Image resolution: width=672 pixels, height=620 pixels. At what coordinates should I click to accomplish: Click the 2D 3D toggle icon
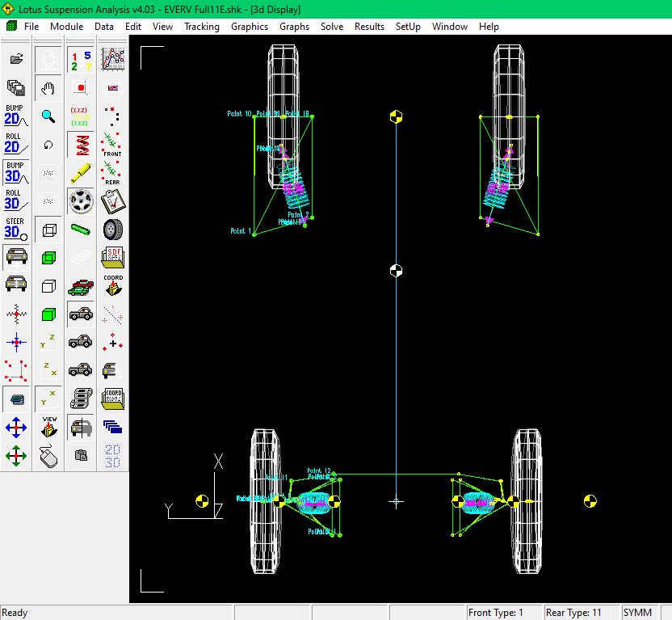113,456
